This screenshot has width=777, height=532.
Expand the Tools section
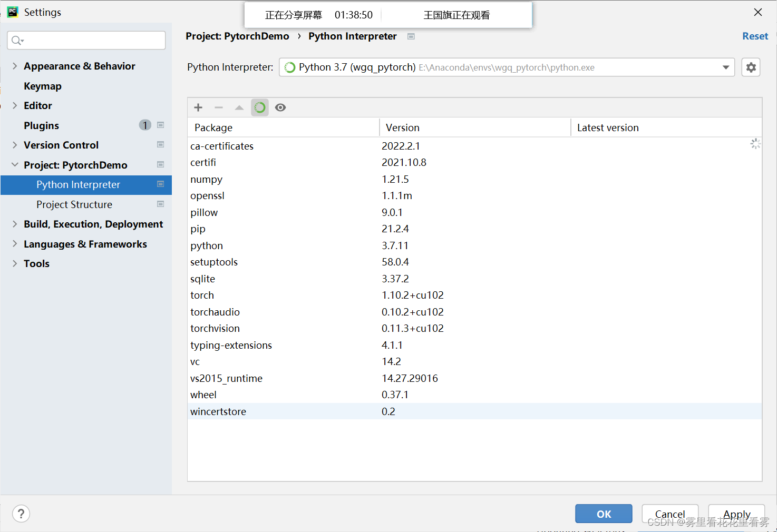tap(15, 263)
